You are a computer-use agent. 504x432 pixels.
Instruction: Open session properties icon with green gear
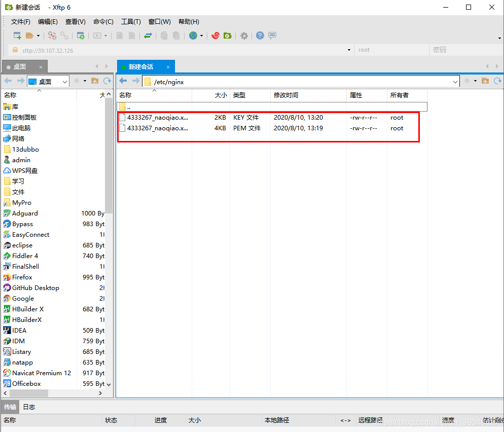[81, 35]
